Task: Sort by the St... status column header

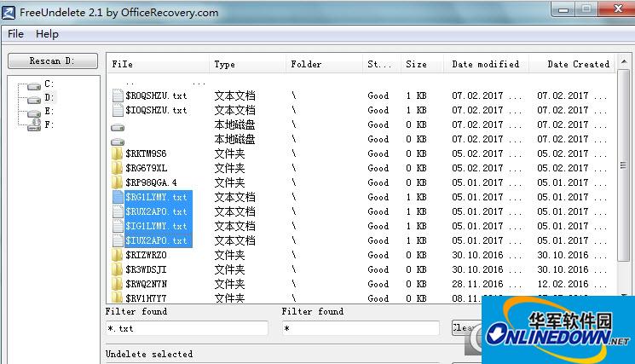Action: (x=382, y=64)
